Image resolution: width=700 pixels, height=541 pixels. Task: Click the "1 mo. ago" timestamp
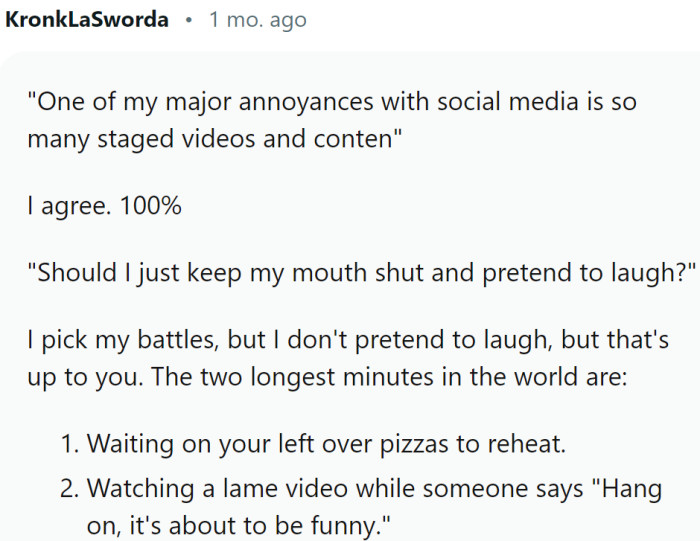(257, 20)
